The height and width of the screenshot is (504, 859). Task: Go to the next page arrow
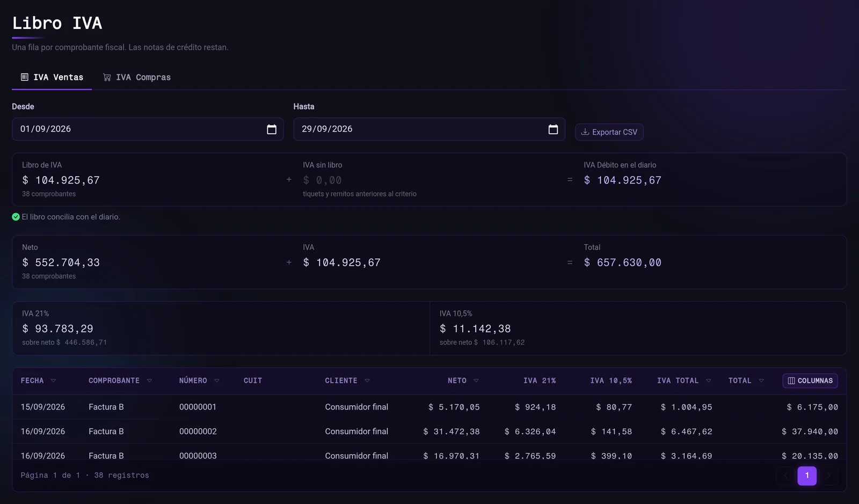pyautogui.click(x=828, y=476)
